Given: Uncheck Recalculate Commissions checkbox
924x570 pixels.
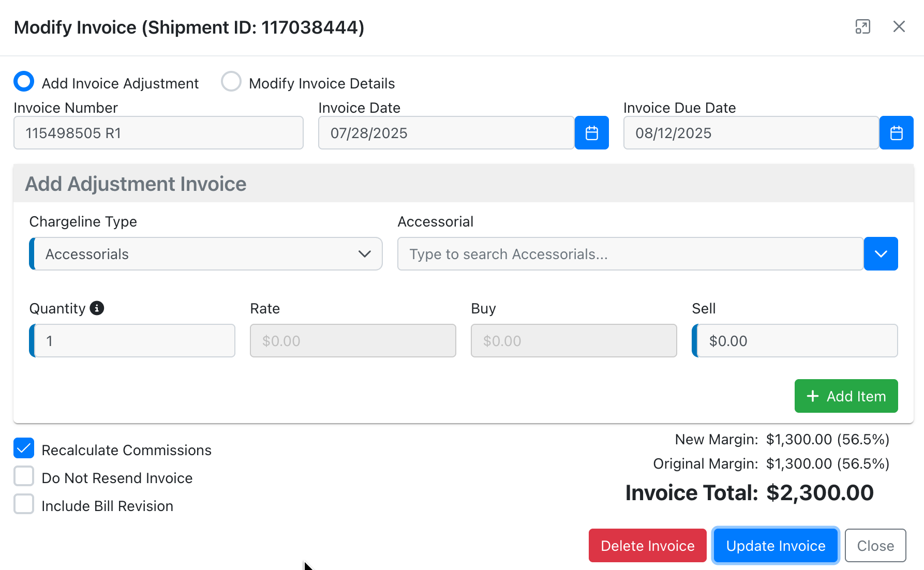Looking at the screenshot, I should tap(24, 448).
